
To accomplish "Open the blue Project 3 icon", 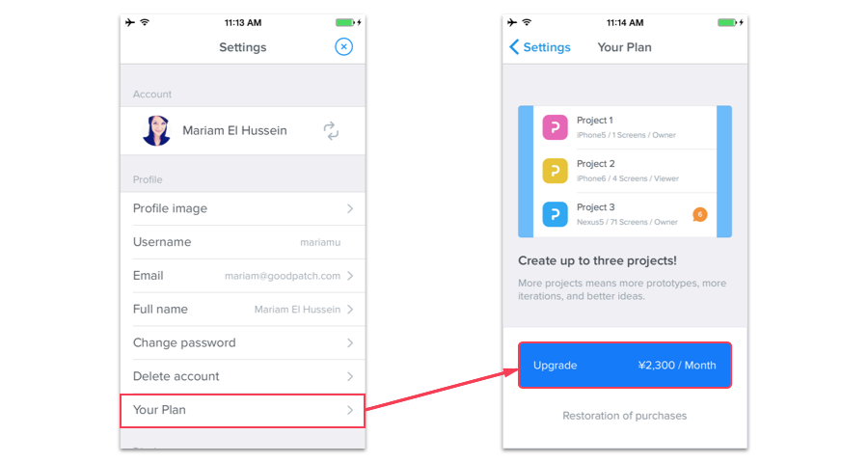I will [x=555, y=214].
